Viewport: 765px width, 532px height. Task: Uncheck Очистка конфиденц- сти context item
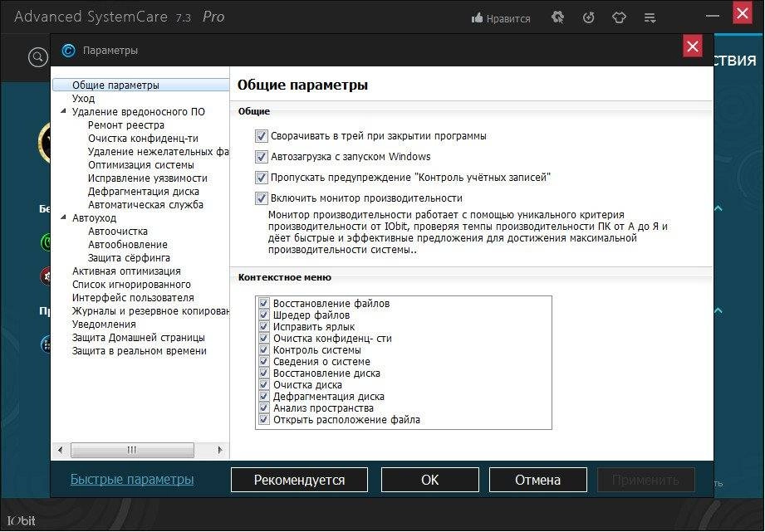(x=264, y=339)
